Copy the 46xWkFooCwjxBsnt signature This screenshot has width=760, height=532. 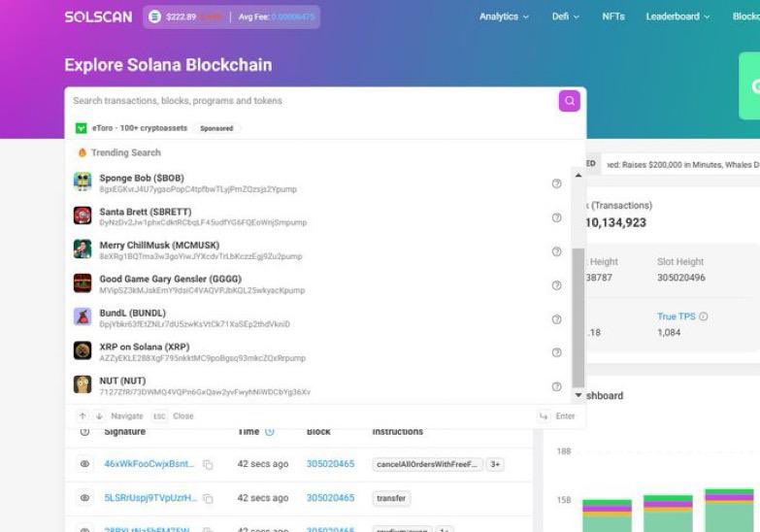(x=208, y=465)
